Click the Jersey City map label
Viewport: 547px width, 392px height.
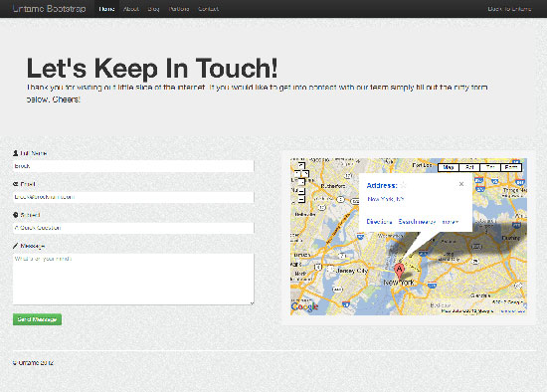point(353,271)
